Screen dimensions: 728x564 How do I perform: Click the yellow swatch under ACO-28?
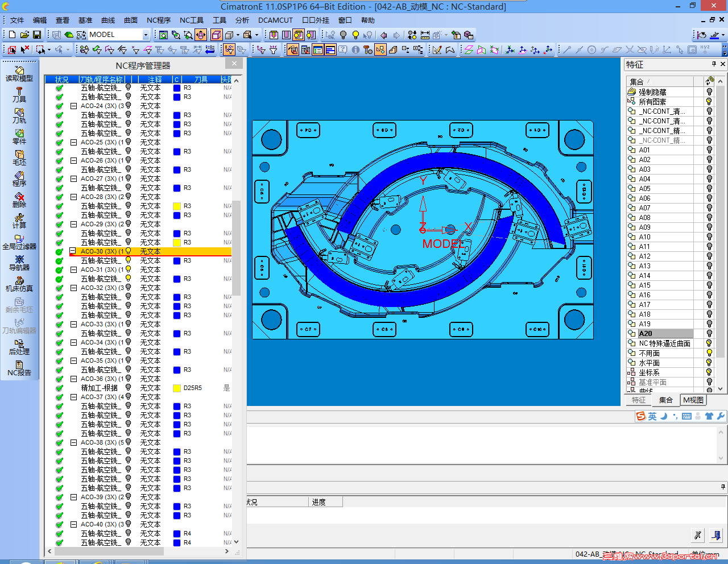point(177,206)
